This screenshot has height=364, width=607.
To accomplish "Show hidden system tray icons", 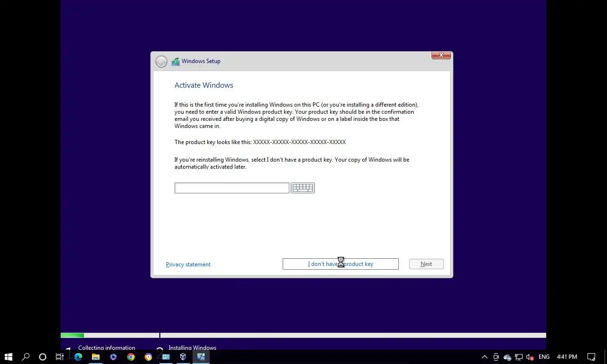I will [x=485, y=357].
